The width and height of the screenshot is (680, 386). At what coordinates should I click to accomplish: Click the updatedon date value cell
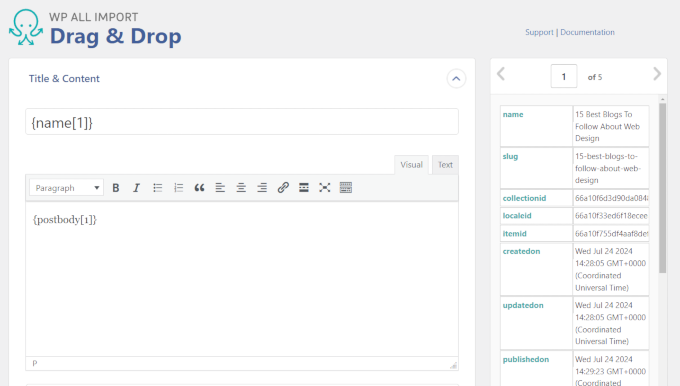tap(611, 323)
